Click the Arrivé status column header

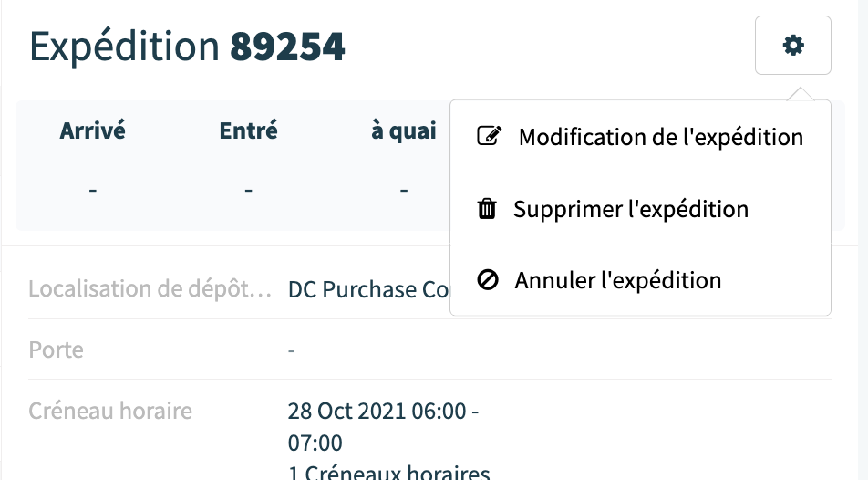[92, 130]
